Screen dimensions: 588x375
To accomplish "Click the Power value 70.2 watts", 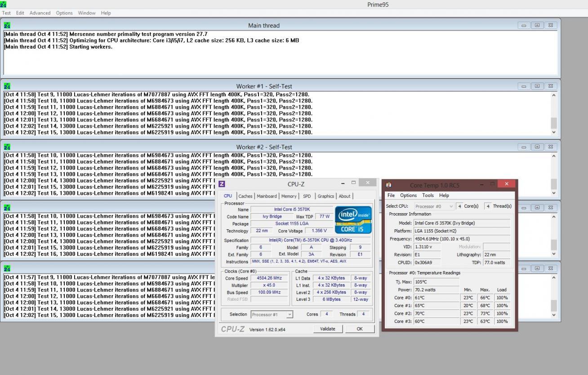I will (x=436, y=290).
